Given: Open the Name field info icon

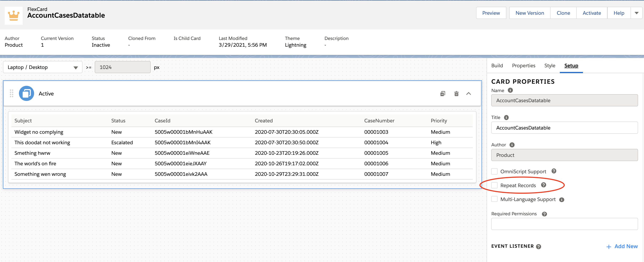Looking at the screenshot, I should pyautogui.click(x=510, y=90).
